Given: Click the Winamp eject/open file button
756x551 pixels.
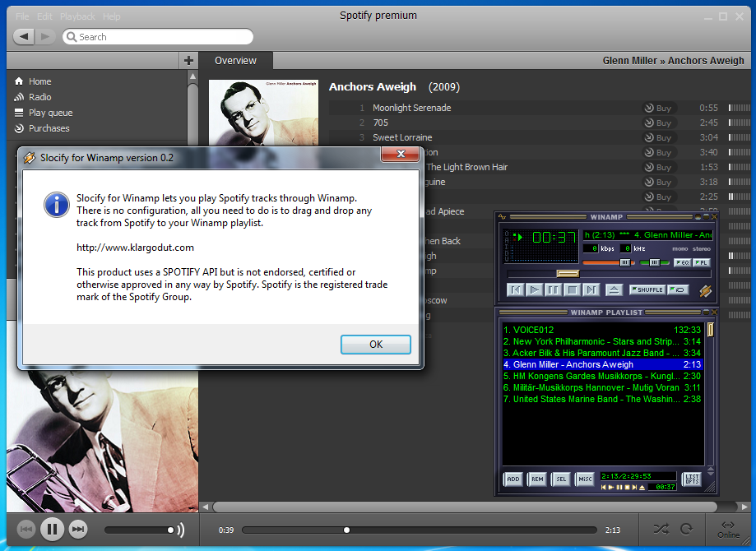Looking at the screenshot, I should 614,289.
